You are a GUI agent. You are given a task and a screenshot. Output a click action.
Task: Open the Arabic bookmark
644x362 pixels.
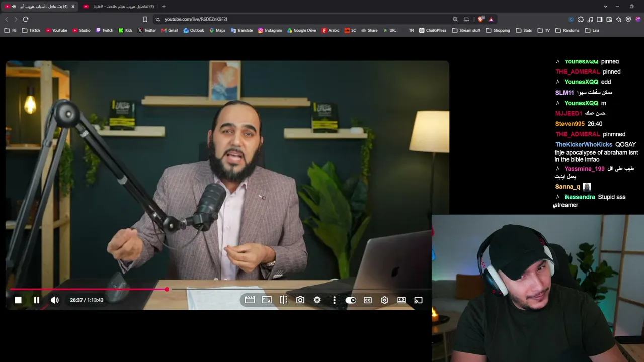pyautogui.click(x=331, y=30)
